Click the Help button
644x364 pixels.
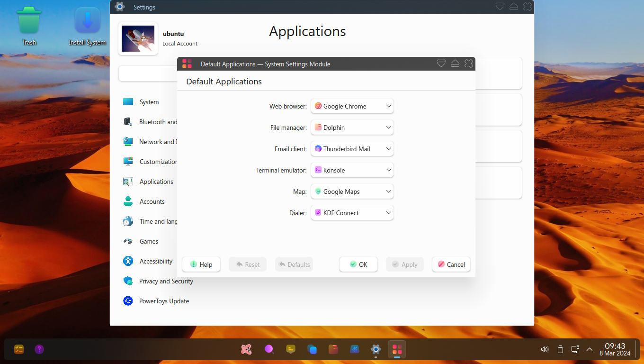(x=201, y=264)
